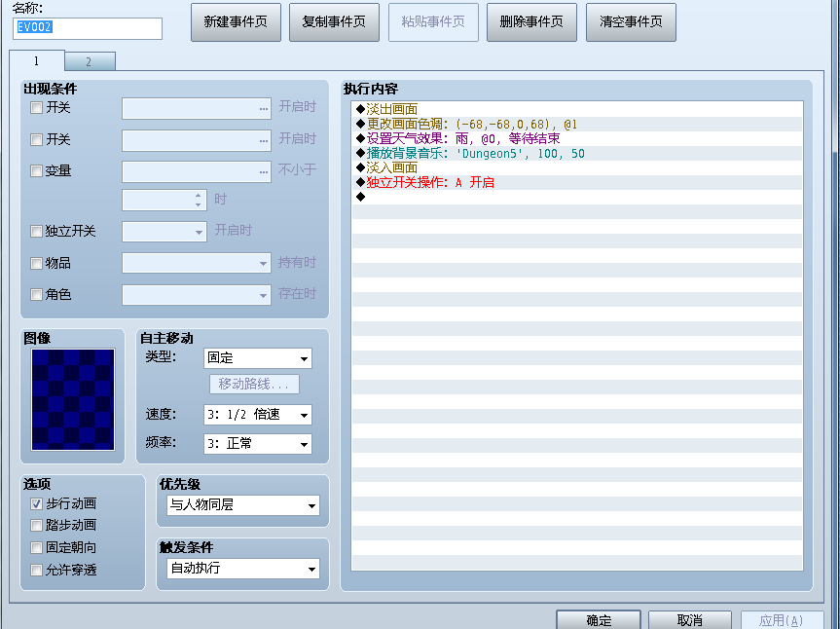
Task: Enable the 角色 condition checkbox
Action: point(36,295)
